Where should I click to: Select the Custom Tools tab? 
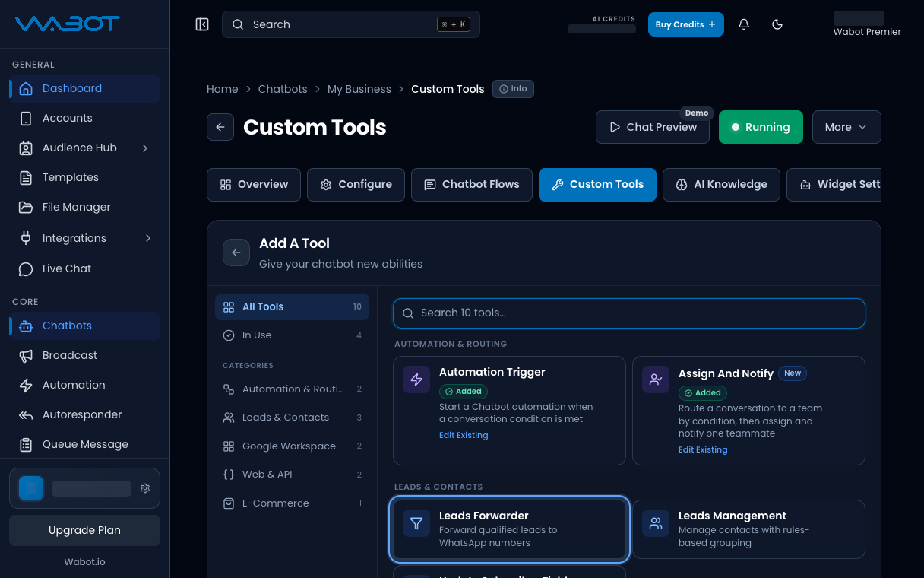point(597,185)
